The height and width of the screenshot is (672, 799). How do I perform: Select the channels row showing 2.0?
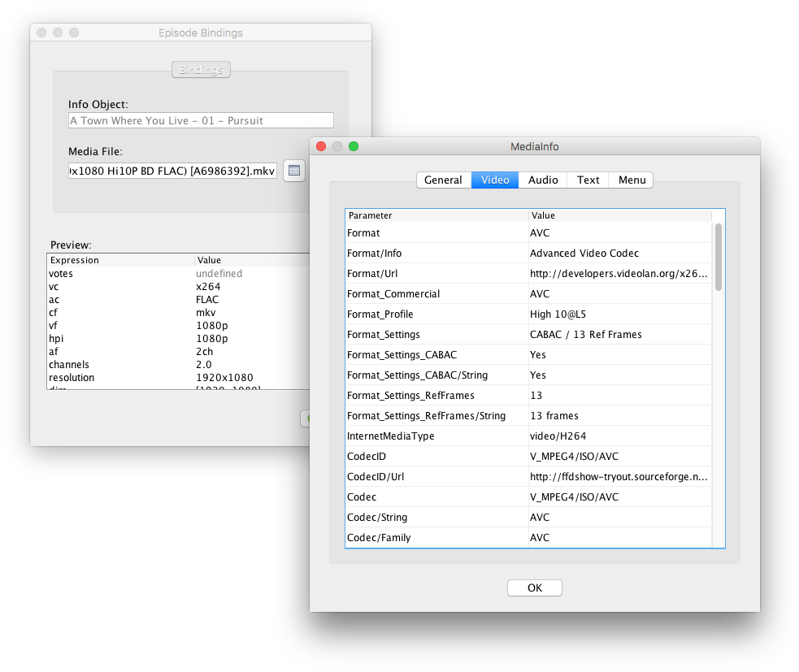point(178,365)
